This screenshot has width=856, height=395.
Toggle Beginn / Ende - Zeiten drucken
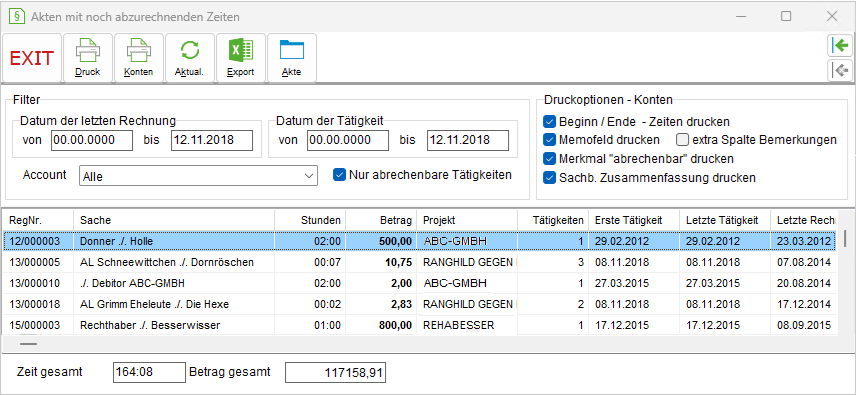[x=550, y=121]
